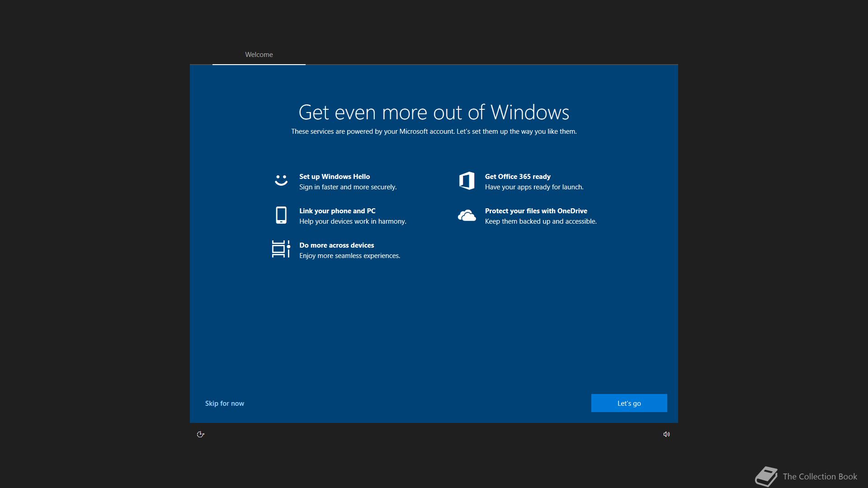Click the "Get Office 365 ready" heading
Viewport: 868px width, 488px height.
[x=518, y=177]
